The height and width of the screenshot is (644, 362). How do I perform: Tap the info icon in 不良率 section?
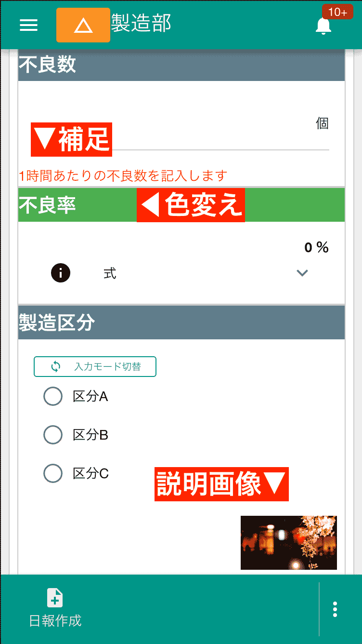(x=60, y=272)
